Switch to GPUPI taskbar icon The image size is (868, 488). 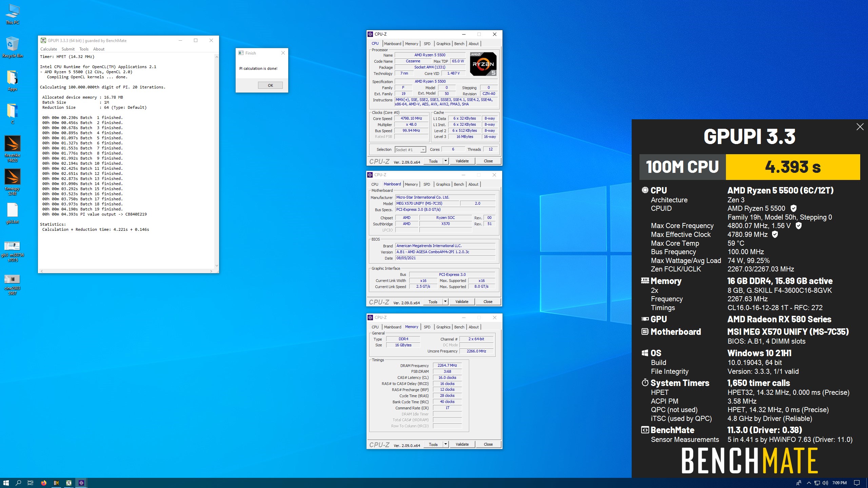click(69, 483)
